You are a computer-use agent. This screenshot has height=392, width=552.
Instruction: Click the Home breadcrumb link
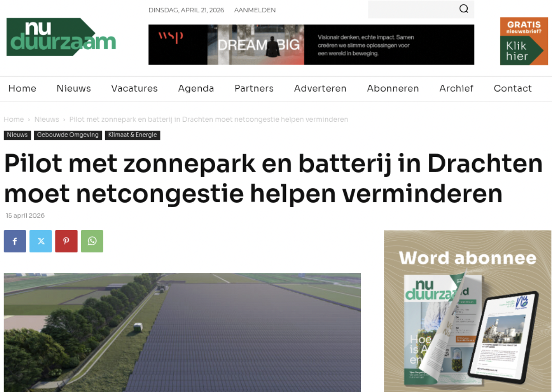[x=14, y=119]
